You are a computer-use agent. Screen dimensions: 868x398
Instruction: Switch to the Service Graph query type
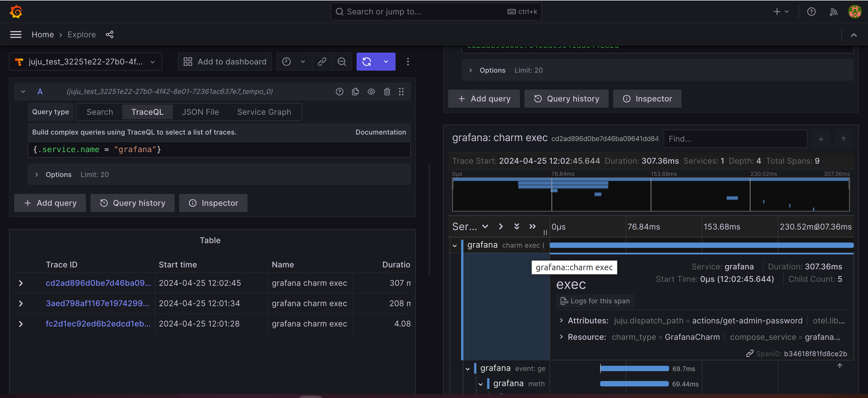[264, 112]
